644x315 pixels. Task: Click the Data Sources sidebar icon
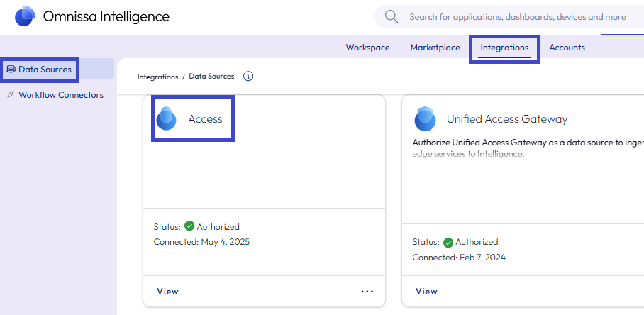(10, 70)
